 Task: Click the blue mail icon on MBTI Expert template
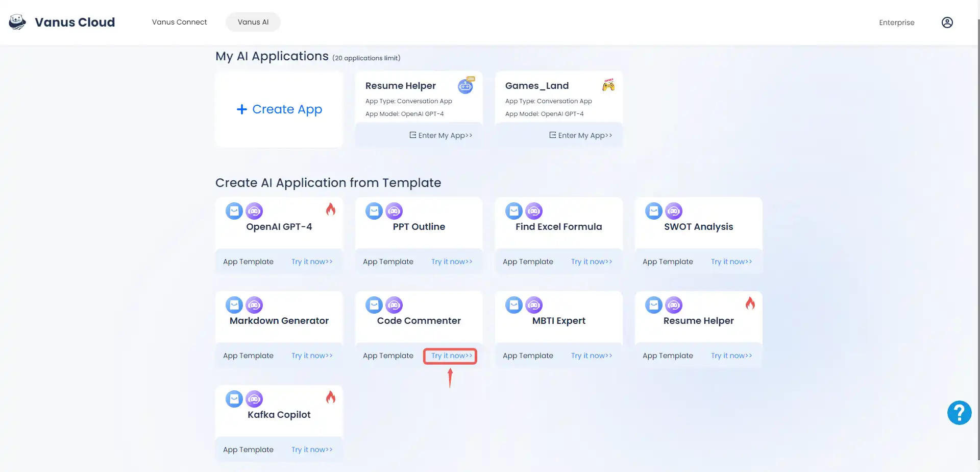pyautogui.click(x=514, y=305)
